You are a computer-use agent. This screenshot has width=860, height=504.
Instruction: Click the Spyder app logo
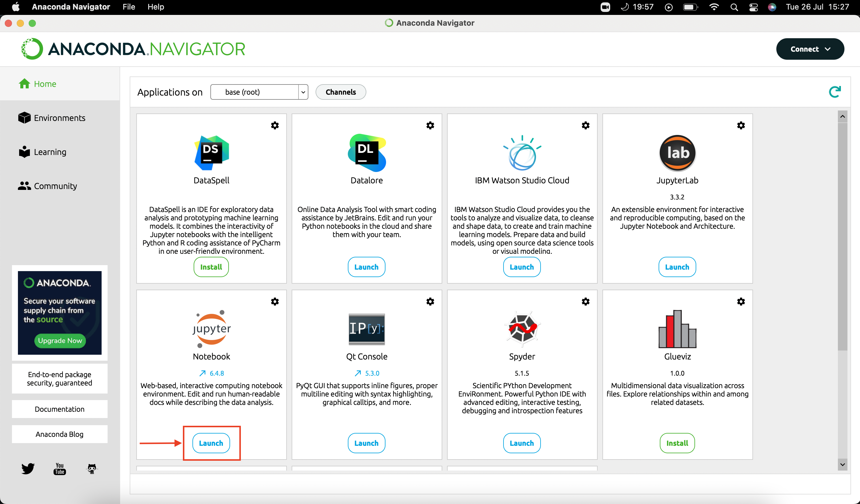click(x=522, y=328)
